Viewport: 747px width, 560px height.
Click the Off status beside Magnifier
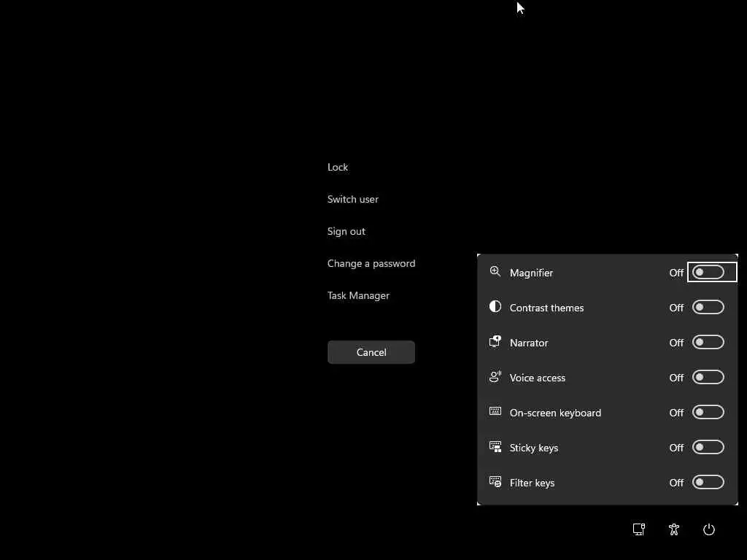coord(676,273)
